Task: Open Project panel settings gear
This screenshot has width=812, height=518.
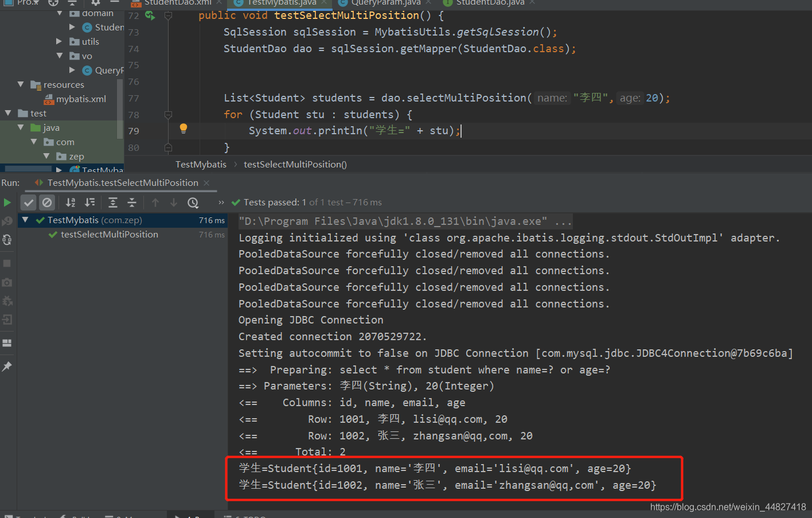Action: point(96,2)
